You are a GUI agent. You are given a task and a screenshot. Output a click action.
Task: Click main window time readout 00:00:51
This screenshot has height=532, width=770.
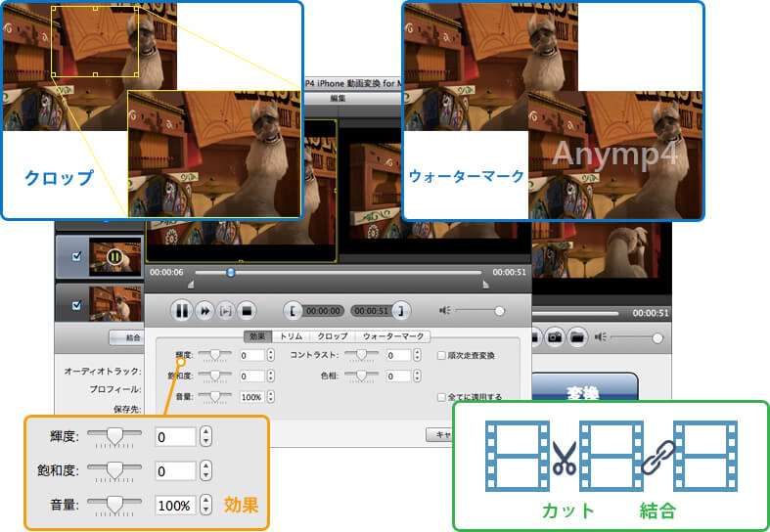click(651, 313)
